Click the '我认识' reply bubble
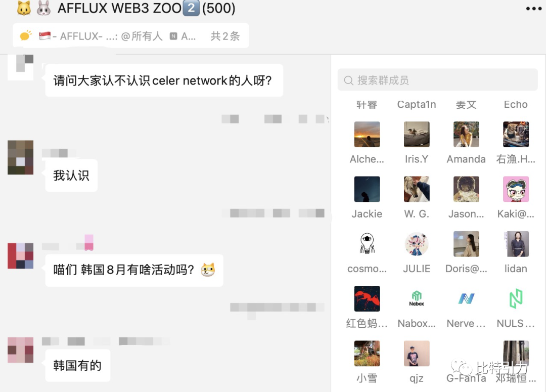Viewport: 546px width, 392px height. tap(71, 176)
